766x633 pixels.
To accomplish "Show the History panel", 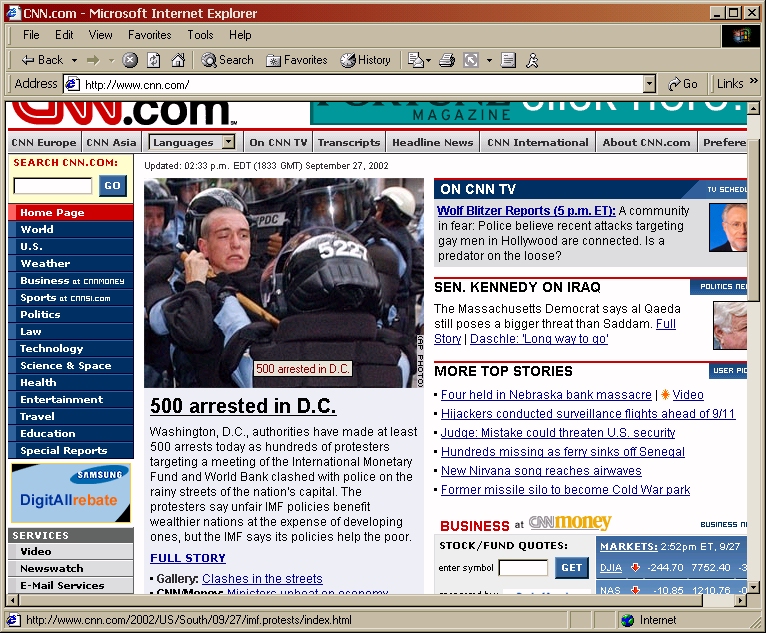I will 365,60.
